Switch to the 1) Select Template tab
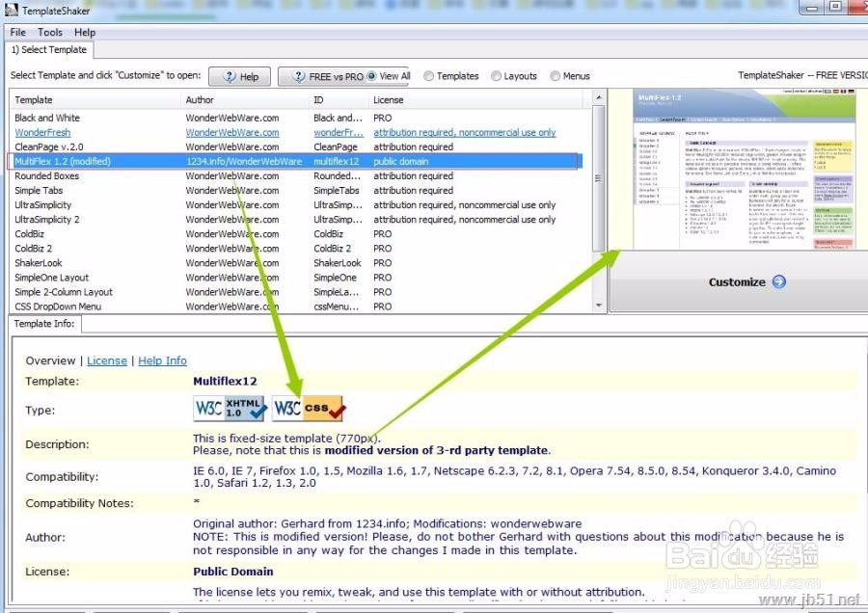 pos(49,50)
